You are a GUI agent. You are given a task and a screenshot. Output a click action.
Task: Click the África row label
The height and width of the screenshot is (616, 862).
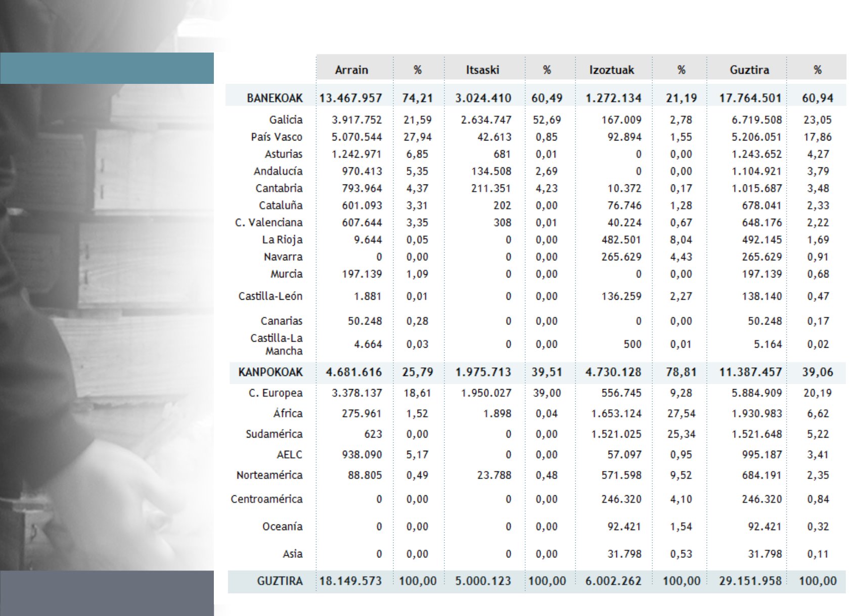coord(288,413)
